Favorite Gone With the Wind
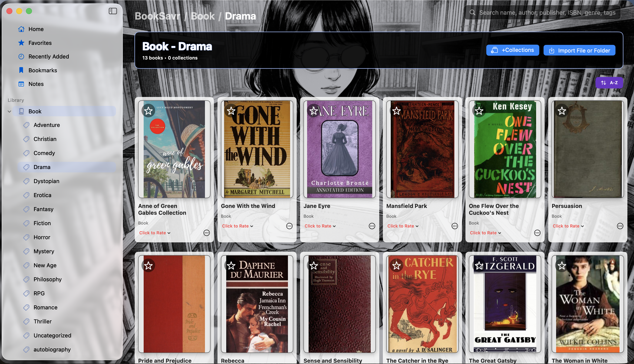 (231, 111)
